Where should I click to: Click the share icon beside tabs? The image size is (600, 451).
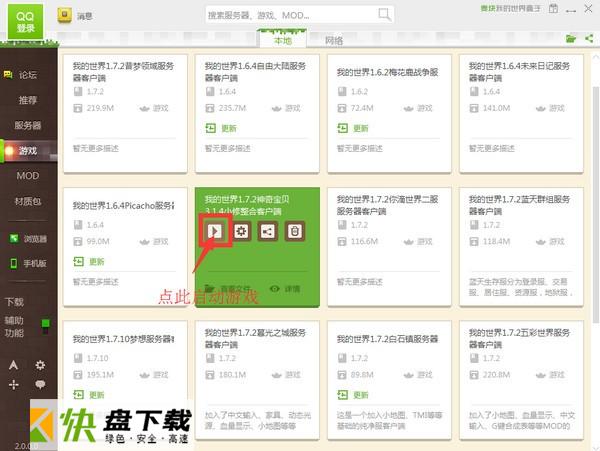(589, 38)
